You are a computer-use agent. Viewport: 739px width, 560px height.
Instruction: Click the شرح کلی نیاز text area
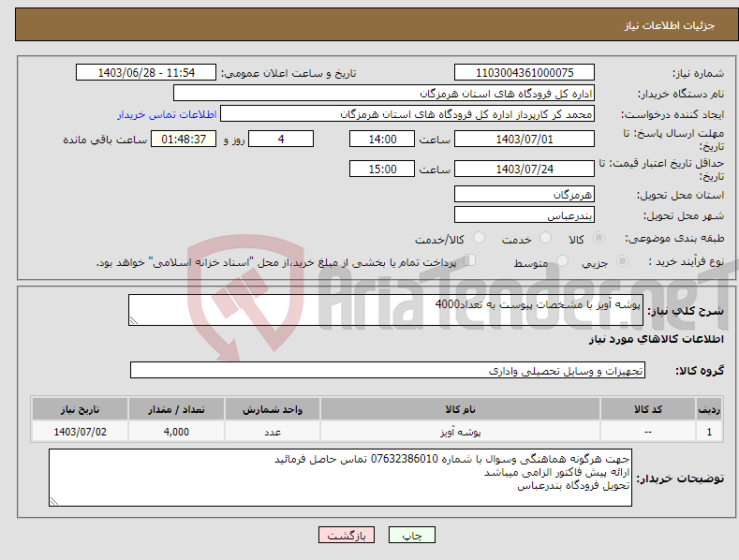[x=386, y=310]
